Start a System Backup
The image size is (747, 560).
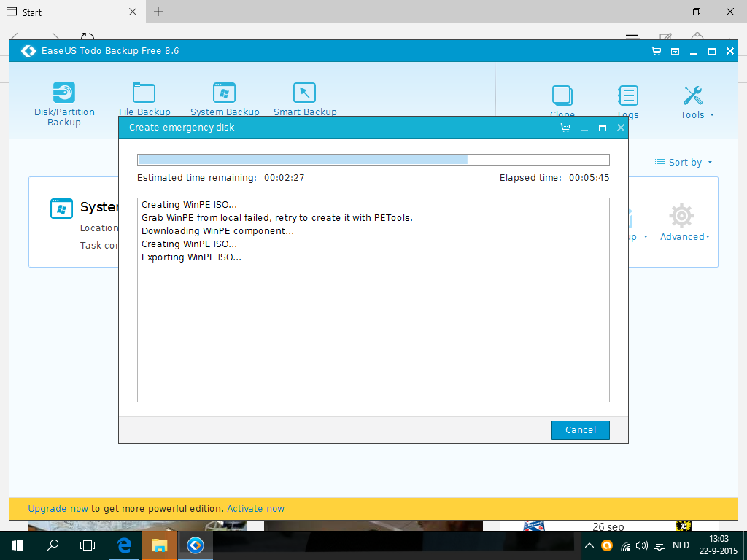(225, 99)
